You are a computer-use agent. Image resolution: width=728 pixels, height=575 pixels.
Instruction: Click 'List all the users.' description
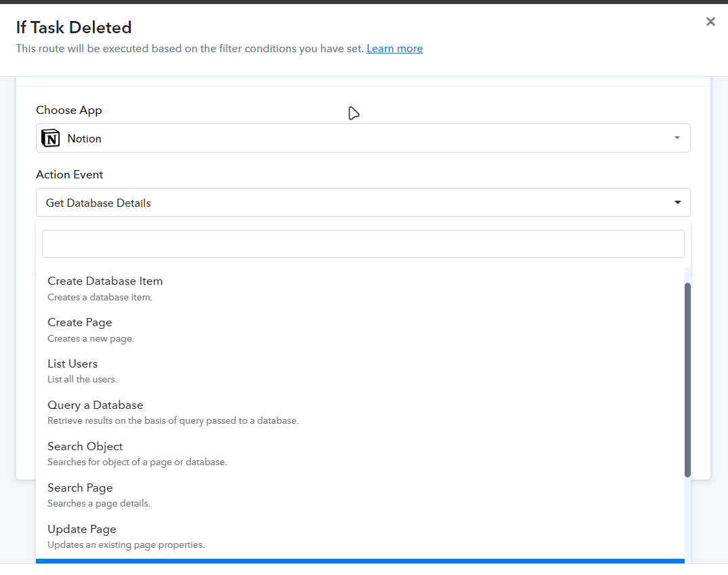(82, 380)
